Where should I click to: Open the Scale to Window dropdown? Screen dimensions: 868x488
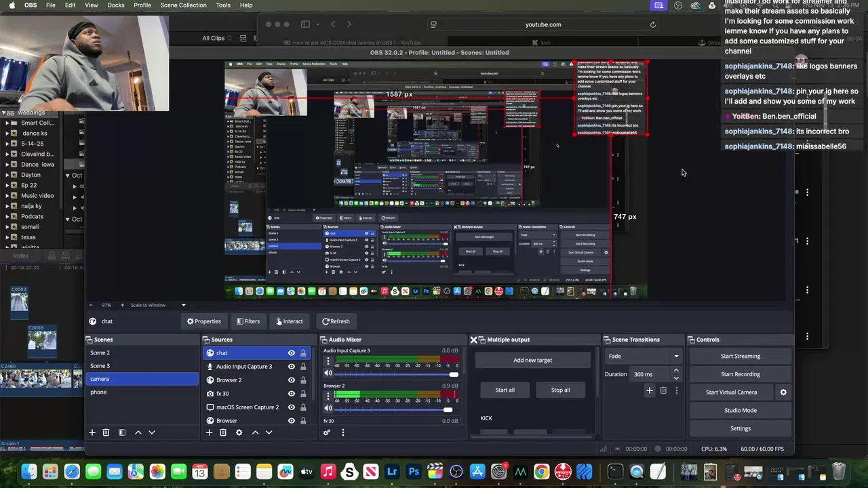pos(158,305)
